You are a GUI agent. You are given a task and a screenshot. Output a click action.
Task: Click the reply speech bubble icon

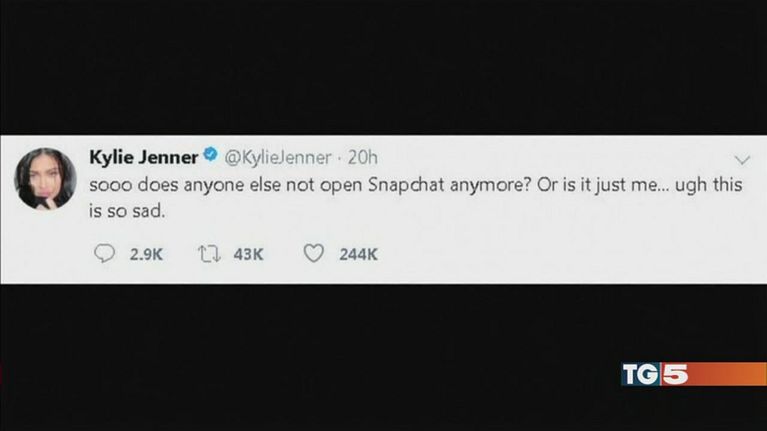pos(103,254)
